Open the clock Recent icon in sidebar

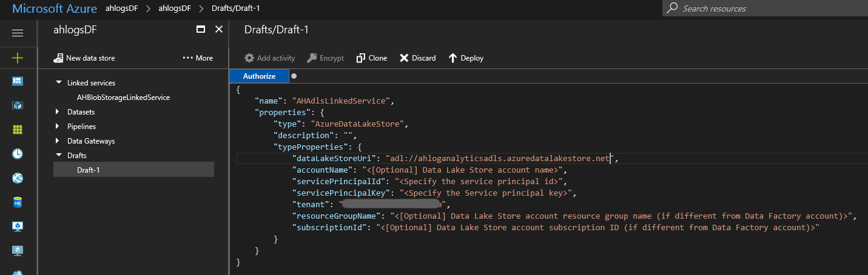click(18, 154)
